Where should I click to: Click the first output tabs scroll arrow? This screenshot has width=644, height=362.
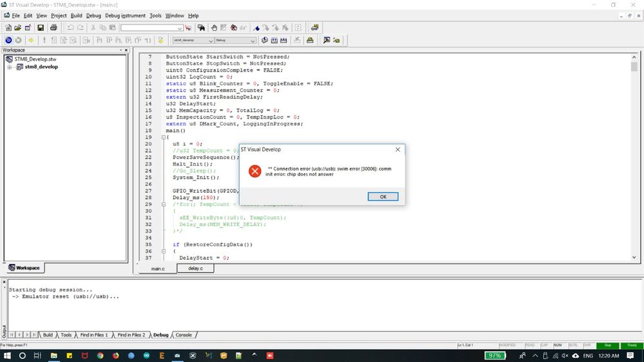(12, 335)
